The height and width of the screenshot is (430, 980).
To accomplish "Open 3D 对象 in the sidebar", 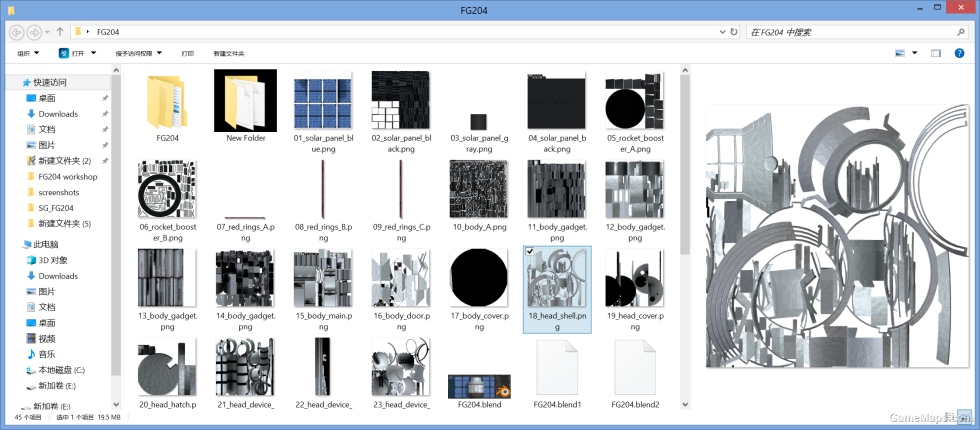I will click(52, 260).
